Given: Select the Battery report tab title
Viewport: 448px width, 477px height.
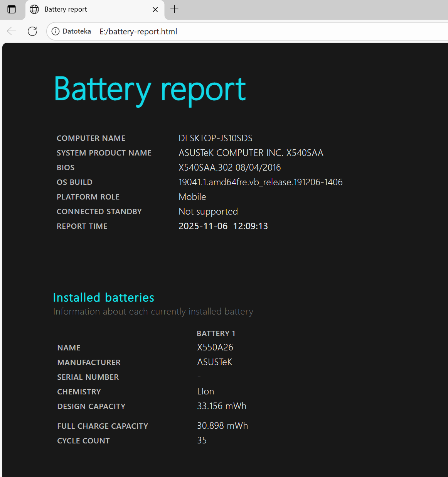Looking at the screenshot, I should 66,9.
